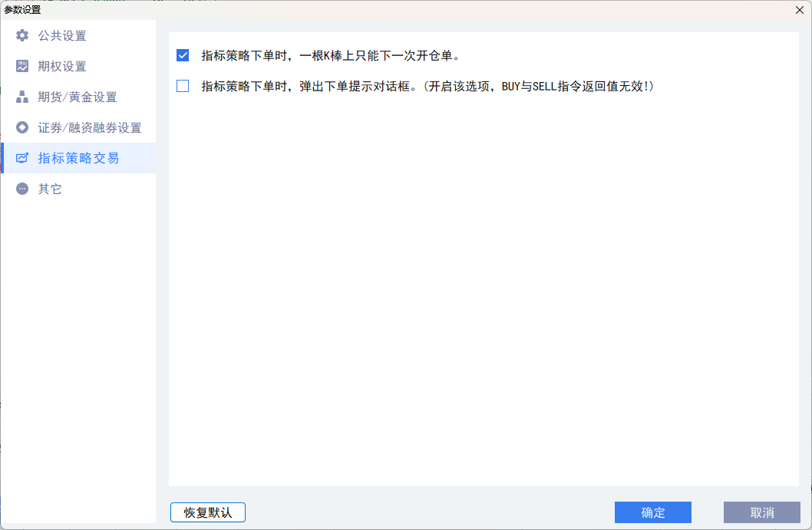Click the ellipsis icon beside 其它
This screenshot has height=530, width=812.
coord(22,189)
